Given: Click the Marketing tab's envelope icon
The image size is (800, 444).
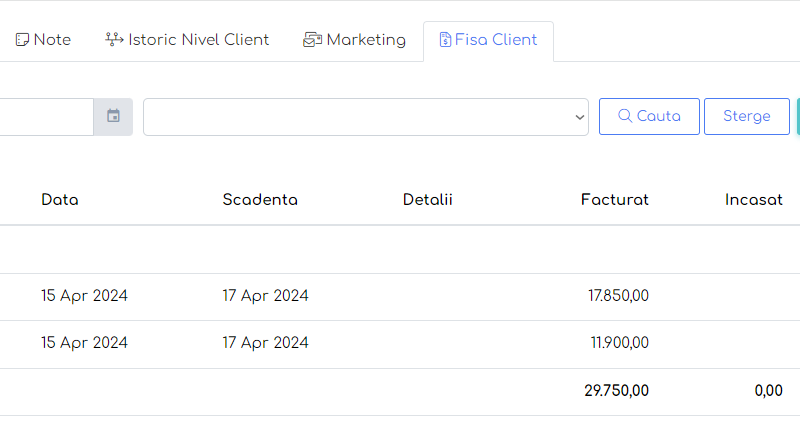Looking at the screenshot, I should [x=312, y=40].
